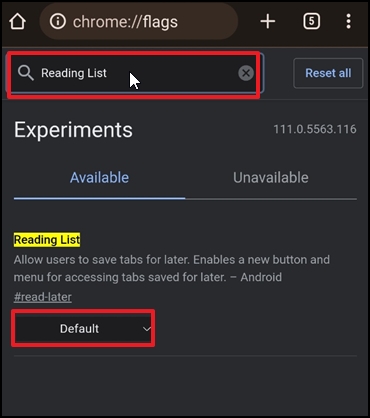Expand the Default dropdown for Reading List

[x=83, y=329]
